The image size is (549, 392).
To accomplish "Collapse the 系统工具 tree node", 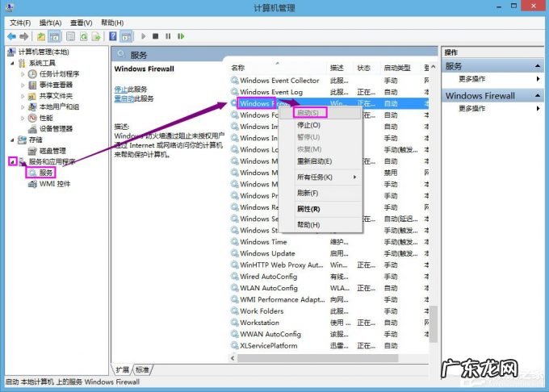I will (12, 63).
